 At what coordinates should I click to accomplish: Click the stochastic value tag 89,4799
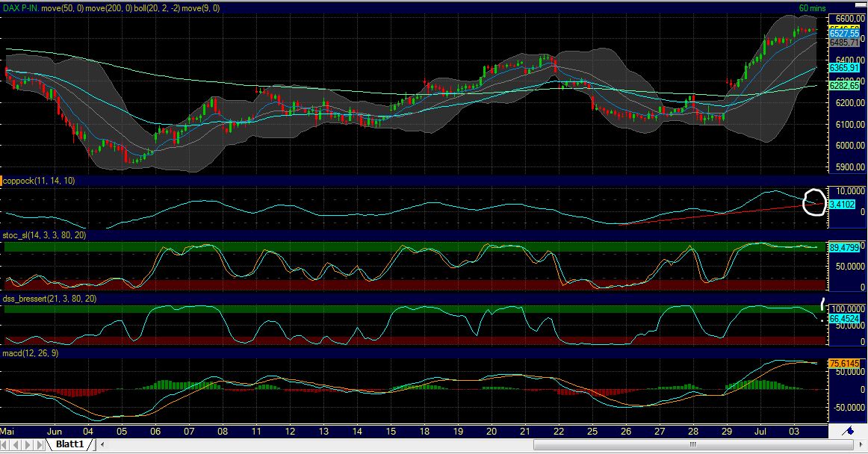click(x=844, y=247)
